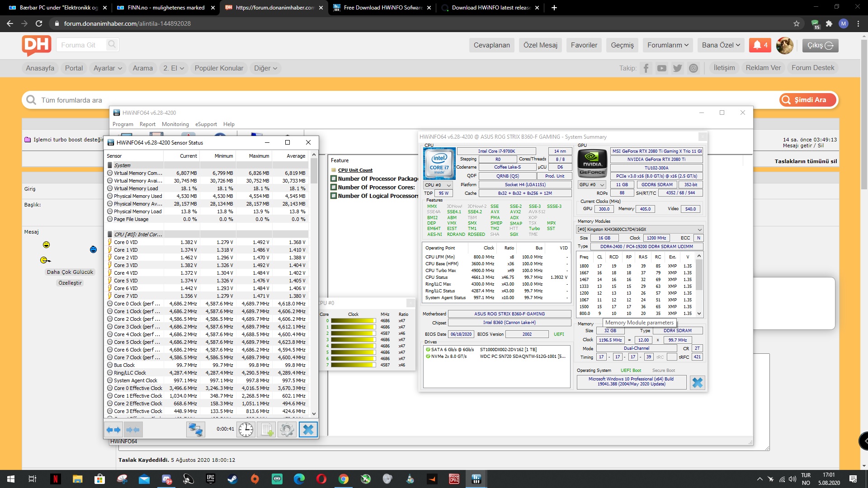The height and width of the screenshot is (488, 868).
Task: Open the YouTube follow icon
Action: pyautogui.click(x=662, y=68)
